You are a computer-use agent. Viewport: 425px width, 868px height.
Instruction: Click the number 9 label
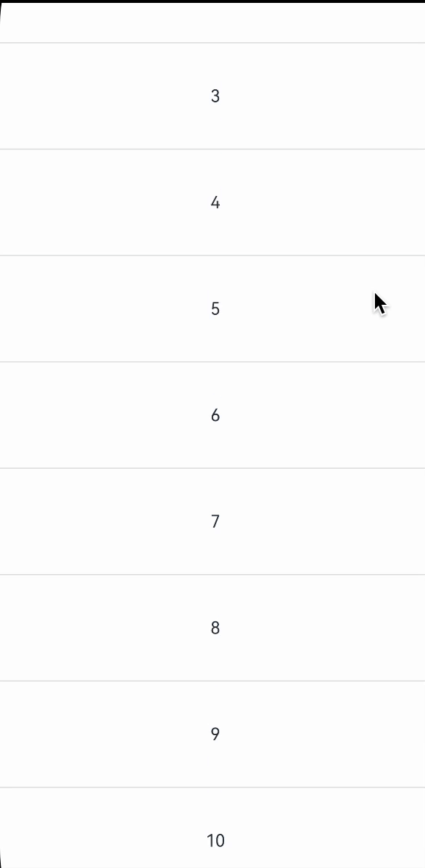click(215, 734)
